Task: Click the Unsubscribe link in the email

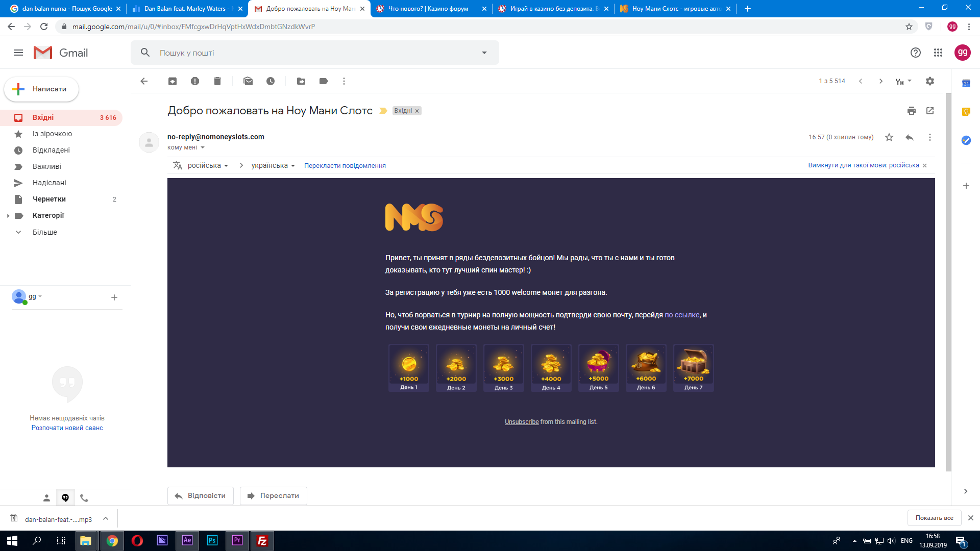Action: 522,422
